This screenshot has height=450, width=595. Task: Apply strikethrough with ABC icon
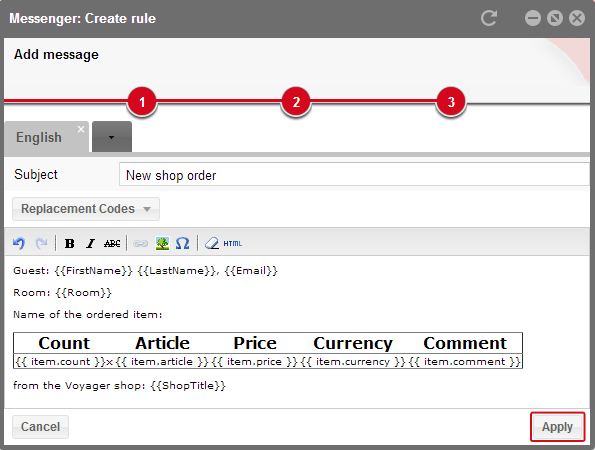point(112,243)
